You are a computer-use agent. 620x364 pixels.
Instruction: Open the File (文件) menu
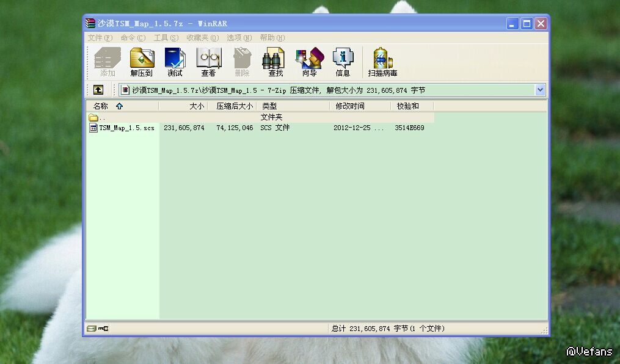click(x=100, y=38)
